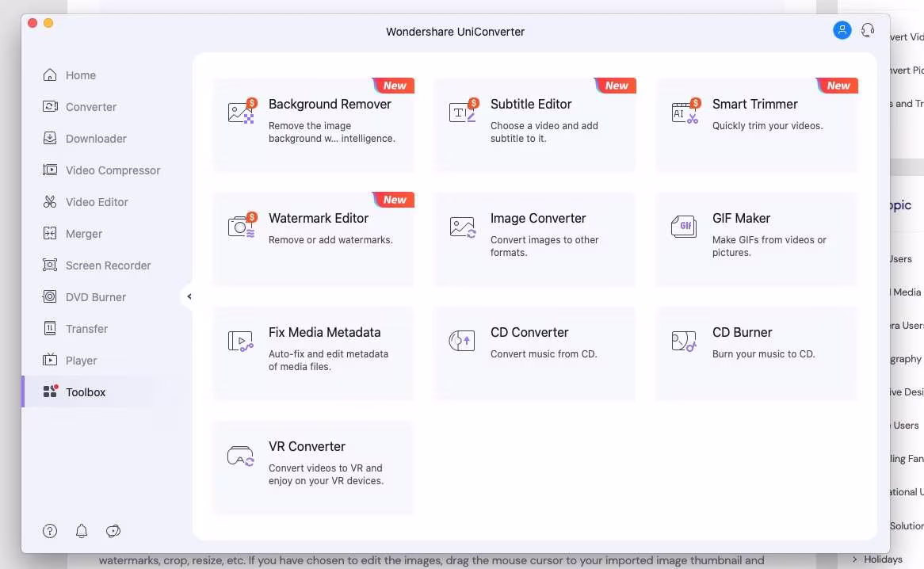Click New badge on Background Remover card
This screenshot has height=569, width=924.
point(394,86)
